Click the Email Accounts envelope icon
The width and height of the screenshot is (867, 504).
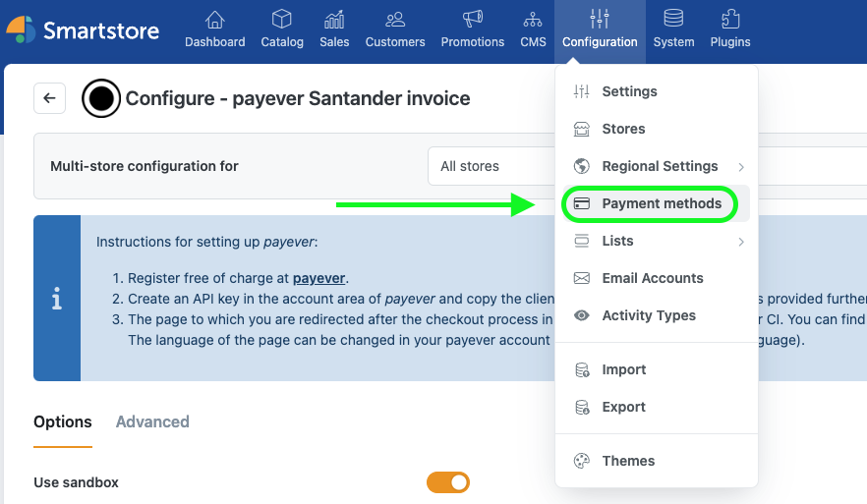point(582,278)
